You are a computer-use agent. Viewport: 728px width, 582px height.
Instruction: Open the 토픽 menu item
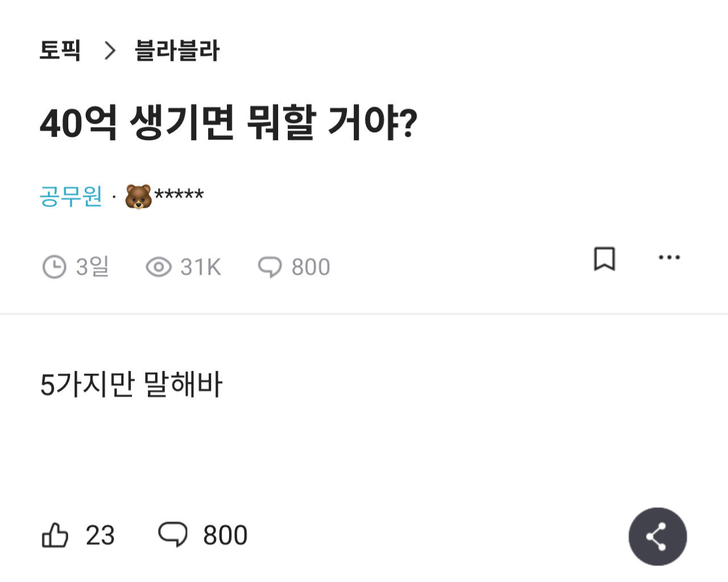(60, 51)
